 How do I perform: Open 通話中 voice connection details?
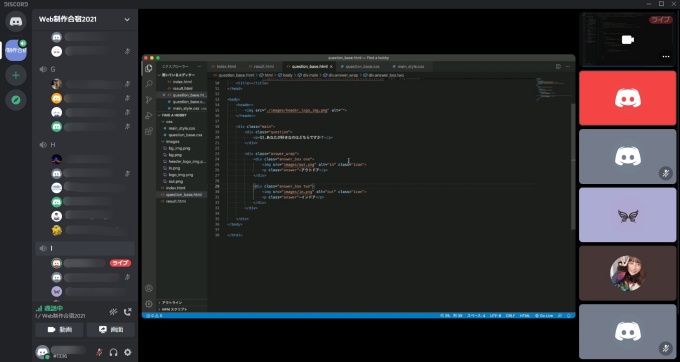click(x=50, y=308)
